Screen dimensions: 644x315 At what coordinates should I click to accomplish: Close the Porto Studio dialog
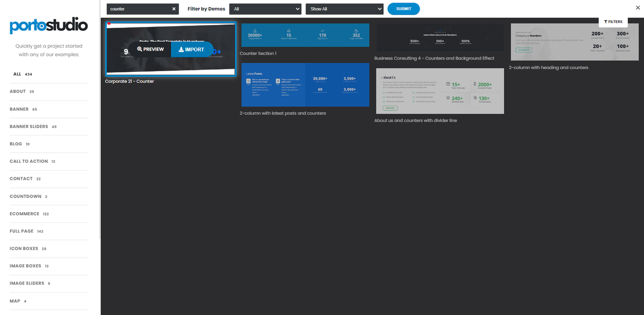tap(638, 8)
